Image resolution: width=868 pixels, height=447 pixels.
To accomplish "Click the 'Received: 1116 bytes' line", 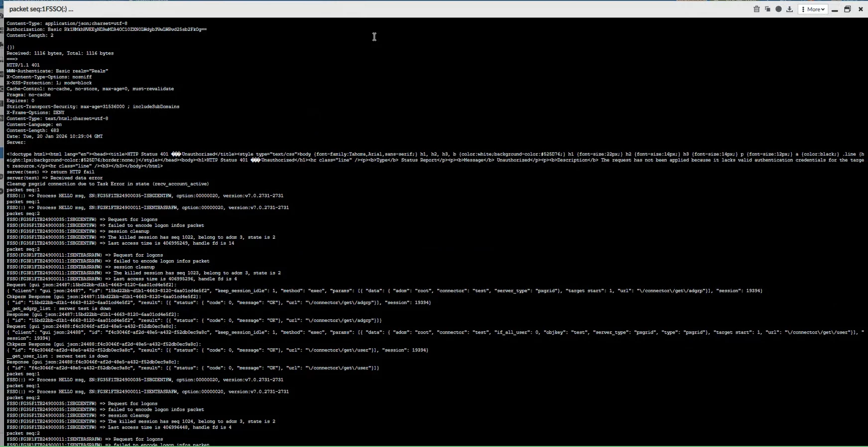I will coord(60,53).
